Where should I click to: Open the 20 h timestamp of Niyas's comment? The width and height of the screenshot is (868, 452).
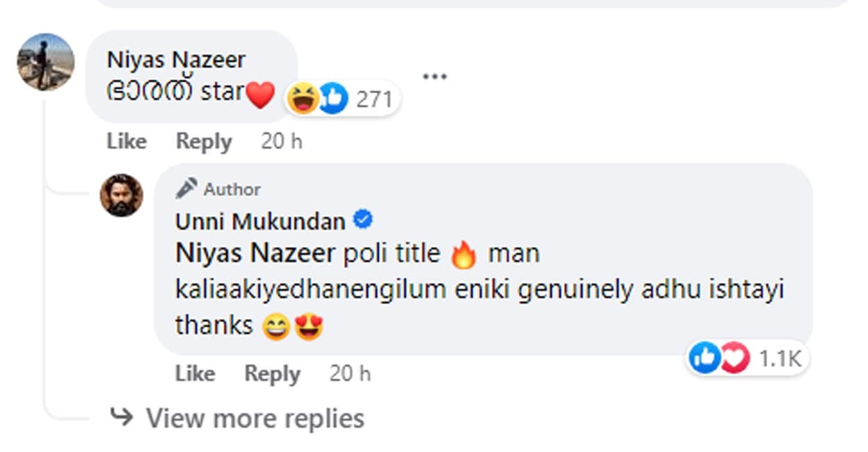[x=282, y=141]
